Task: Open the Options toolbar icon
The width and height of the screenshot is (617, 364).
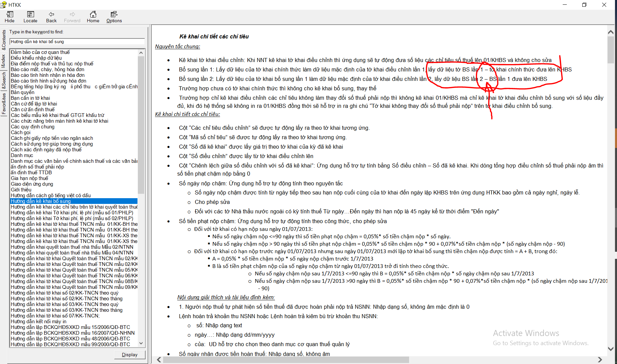Action: click(x=114, y=14)
